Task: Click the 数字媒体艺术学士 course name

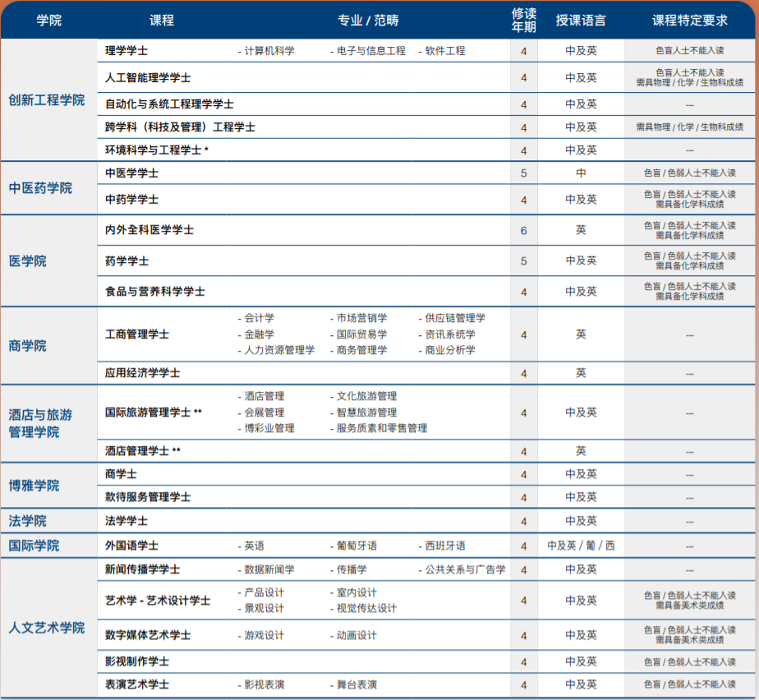Action: [x=148, y=635]
